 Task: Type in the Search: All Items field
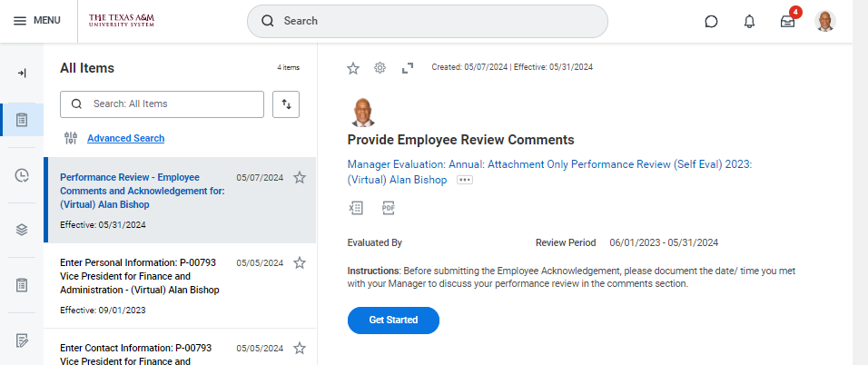(x=162, y=104)
